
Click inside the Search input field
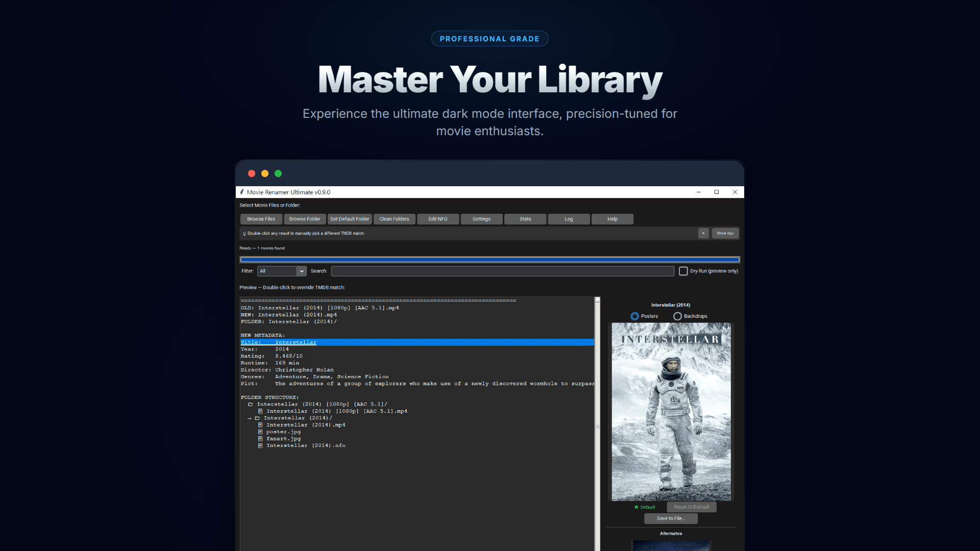coord(503,271)
